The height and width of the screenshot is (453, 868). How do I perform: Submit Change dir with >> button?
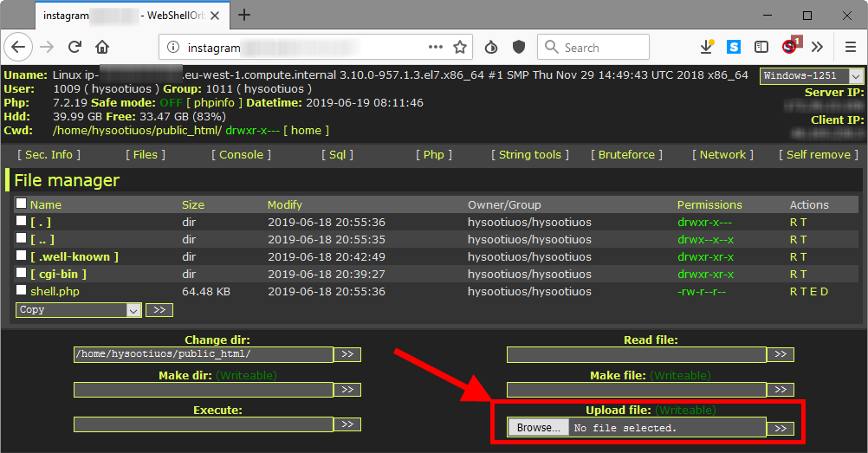click(x=347, y=354)
